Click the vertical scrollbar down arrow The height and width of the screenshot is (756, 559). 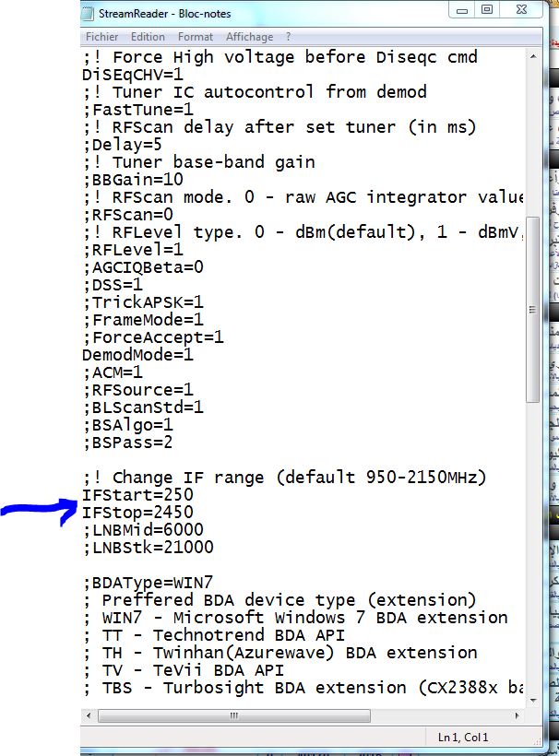(x=532, y=699)
